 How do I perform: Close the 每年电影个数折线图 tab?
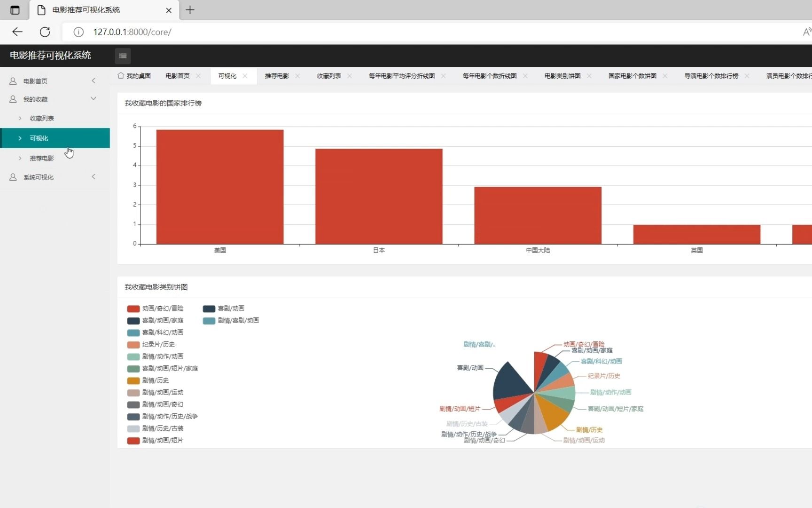[x=525, y=76]
